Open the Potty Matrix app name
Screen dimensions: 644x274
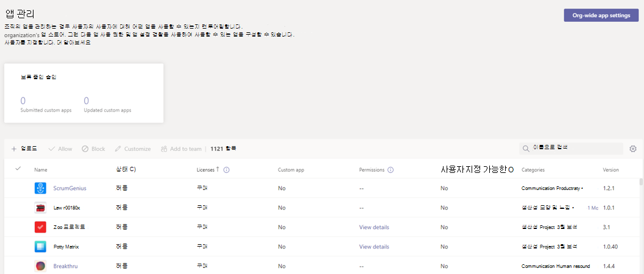pos(66,247)
